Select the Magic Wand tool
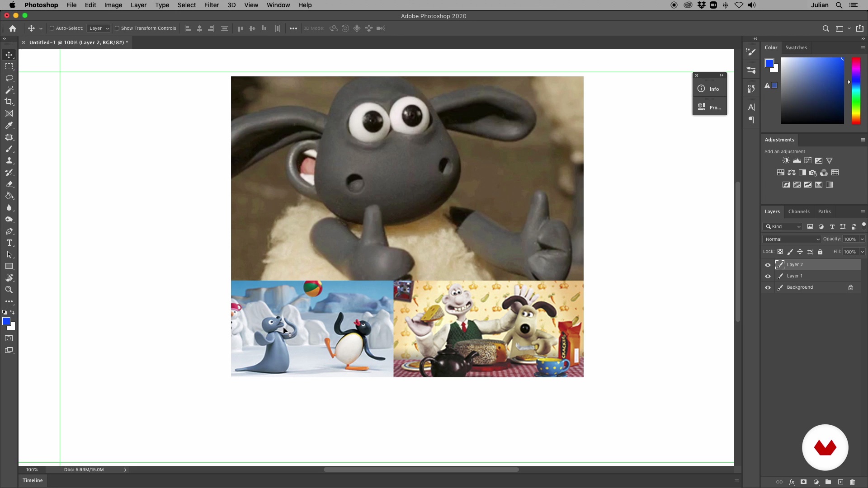This screenshot has height=488, width=868. [9, 90]
